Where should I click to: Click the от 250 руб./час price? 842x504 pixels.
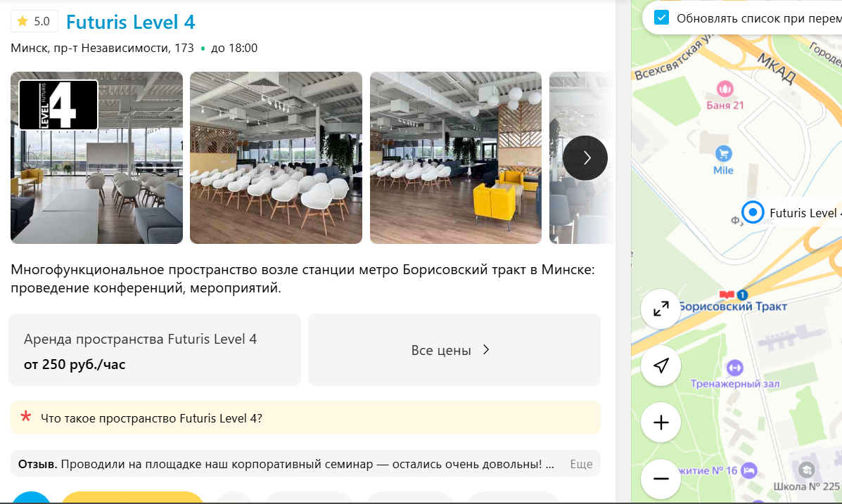click(75, 364)
